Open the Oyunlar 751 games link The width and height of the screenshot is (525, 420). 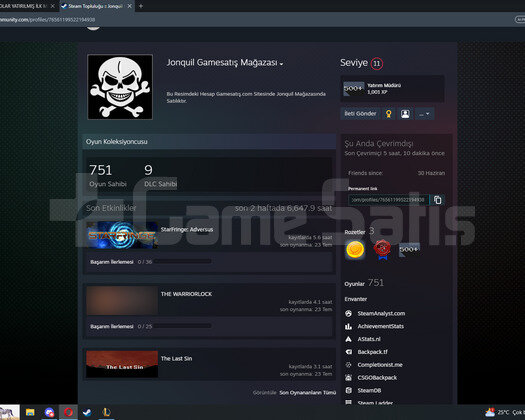pyautogui.click(x=364, y=283)
